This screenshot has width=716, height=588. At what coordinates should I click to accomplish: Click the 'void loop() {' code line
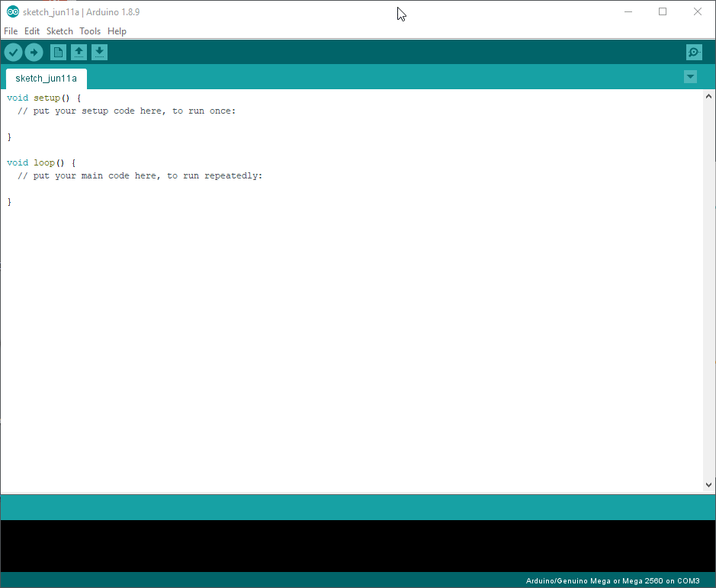pyautogui.click(x=41, y=162)
